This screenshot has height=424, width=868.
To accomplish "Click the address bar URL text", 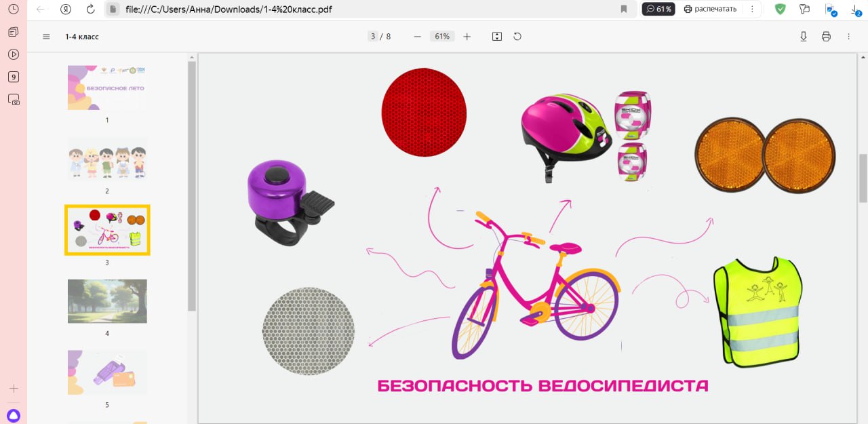I will [x=229, y=9].
